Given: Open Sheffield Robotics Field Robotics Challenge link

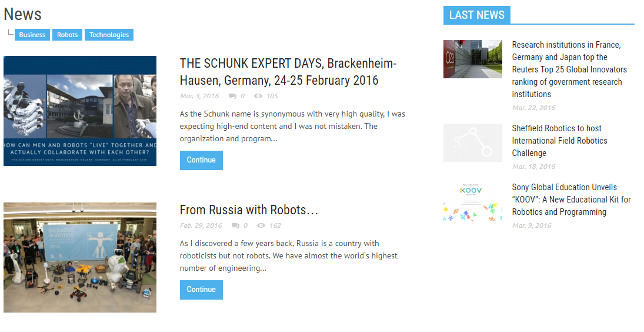Looking at the screenshot, I should tap(559, 141).
